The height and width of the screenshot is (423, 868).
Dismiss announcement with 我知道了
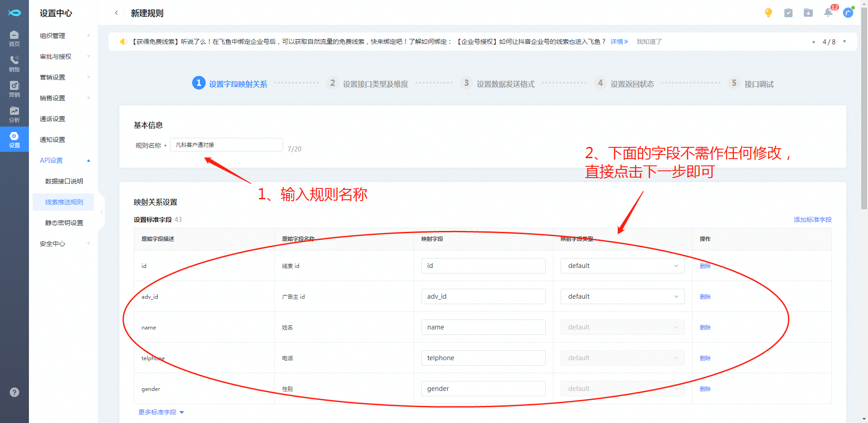pos(649,42)
